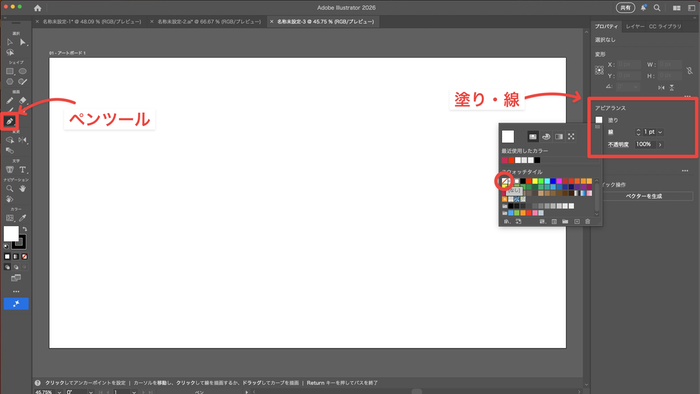Select reference point locator grid
Viewport: 700px width, 394px height.
point(600,71)
